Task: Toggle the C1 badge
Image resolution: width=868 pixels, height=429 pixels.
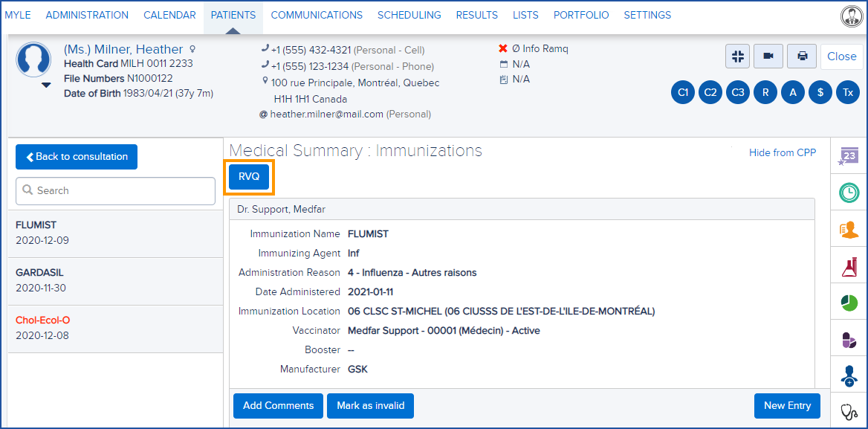Action: click(682, 92)
